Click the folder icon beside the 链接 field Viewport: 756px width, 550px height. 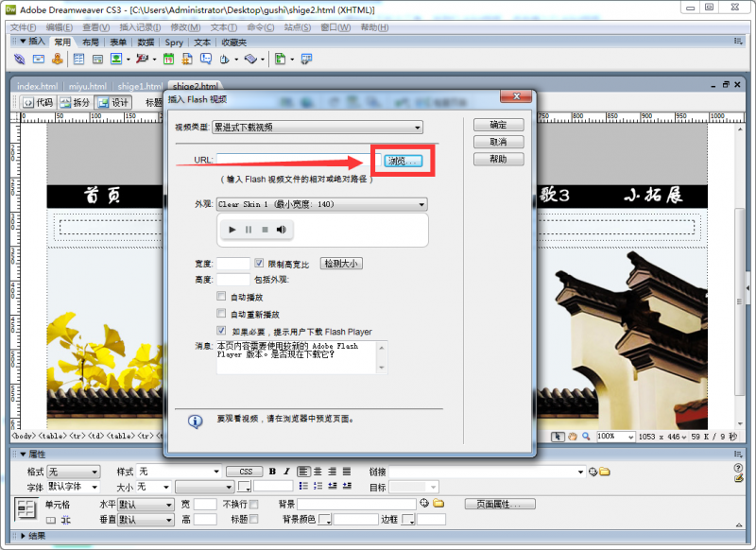[x=605, y=472]
